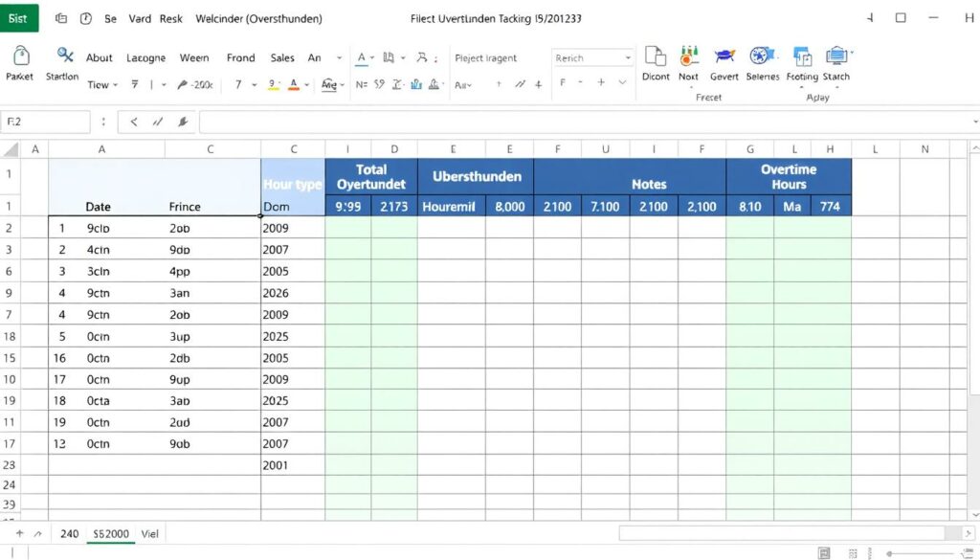
Task: Select the 240 sheet tab
Action: pos(69,533)
